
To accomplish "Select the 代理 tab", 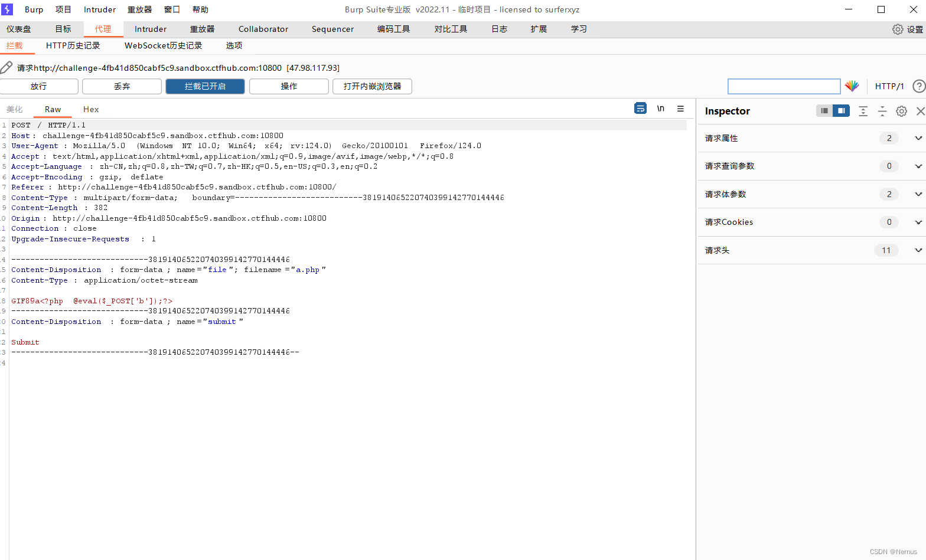I will [x=103, y=29].
